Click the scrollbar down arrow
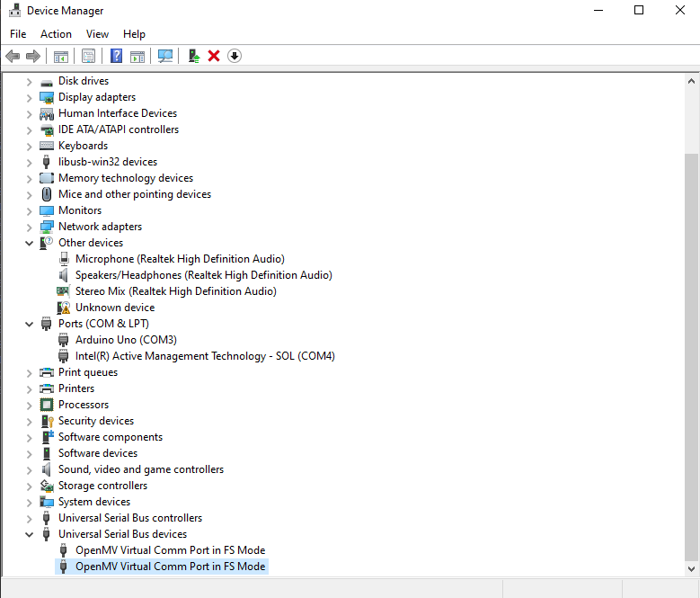Viewport: 700px width, 598px height. point(691,568)
